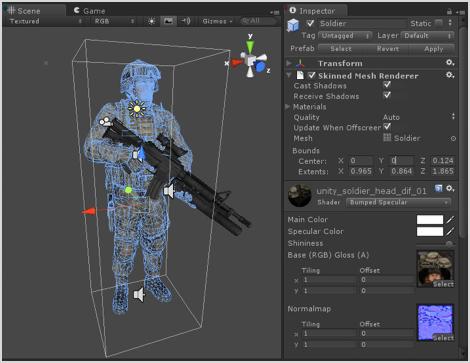Open the Bumped Specular shader dropdown
The width and height of the screenshot is (470, 363).
tap(398, 202)
